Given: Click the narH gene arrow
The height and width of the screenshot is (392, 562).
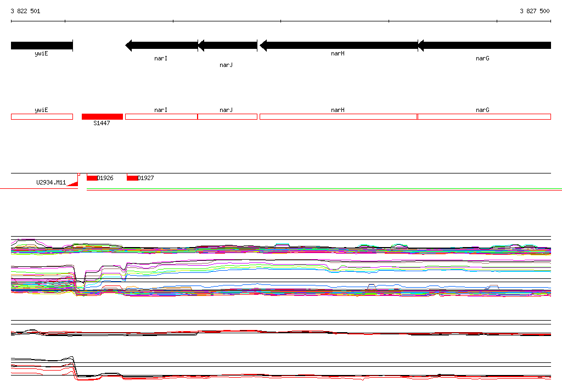Looking at the screenshot, I should point(339,46).
